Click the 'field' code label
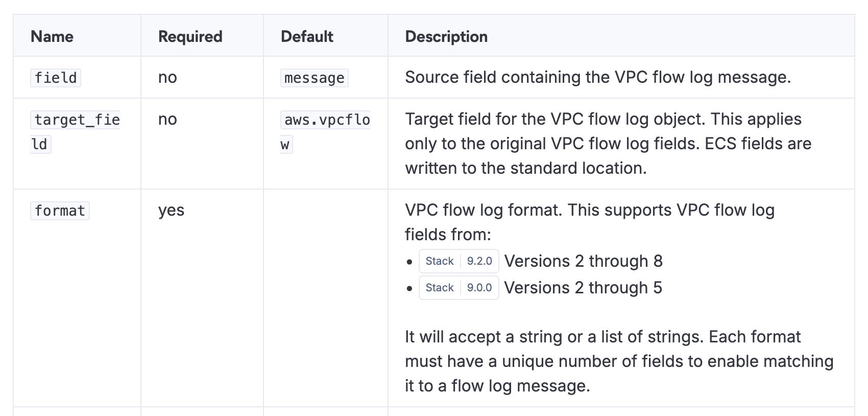868x416 pixels. pos(56,78)
